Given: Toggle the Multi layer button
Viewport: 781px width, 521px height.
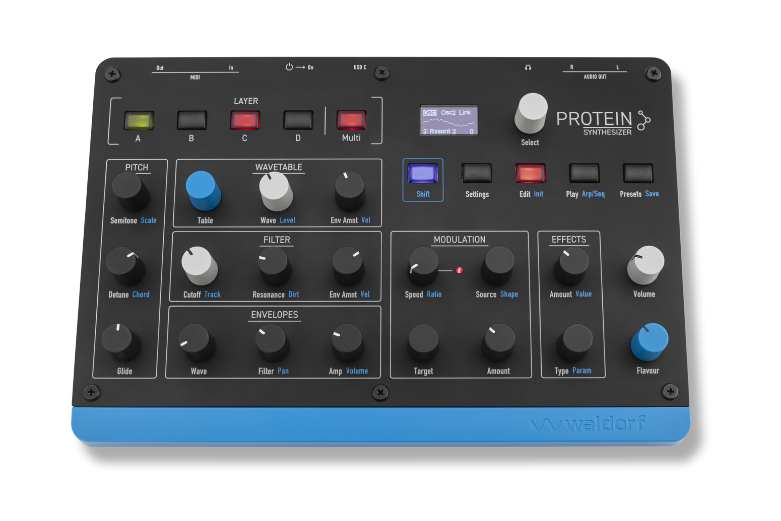Looking at the screenshot, I should coord(350,121).
